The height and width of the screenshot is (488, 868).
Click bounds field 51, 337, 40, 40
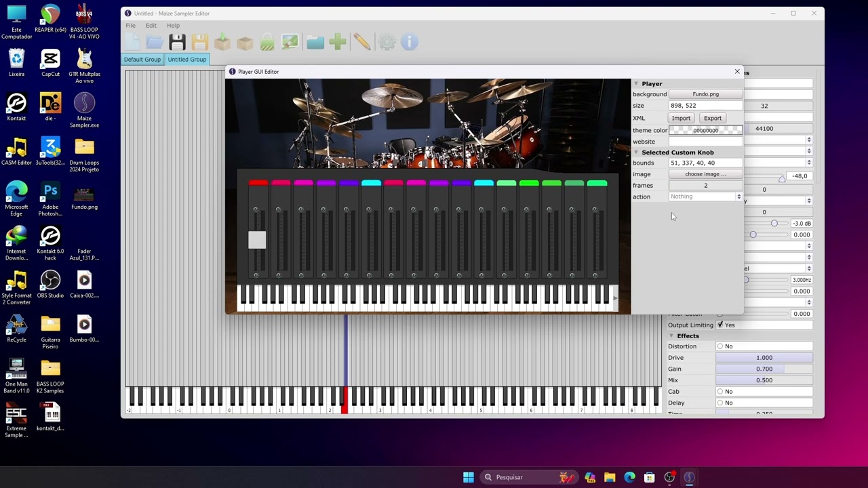point(705,163)
